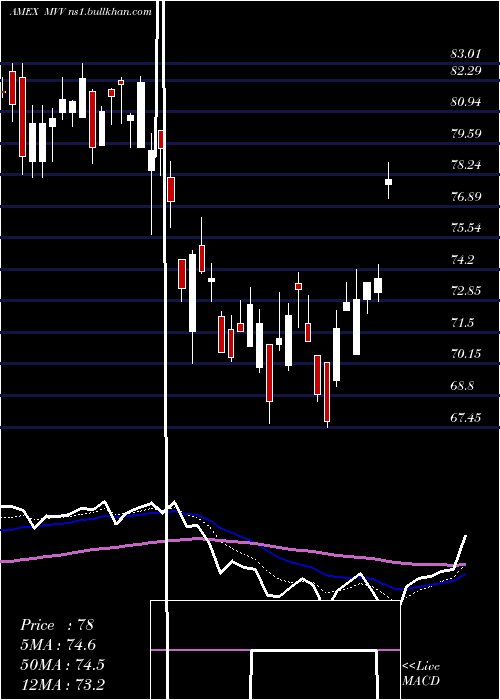Click the 70.15 price level label
The image size is (500, 700).
466,354
